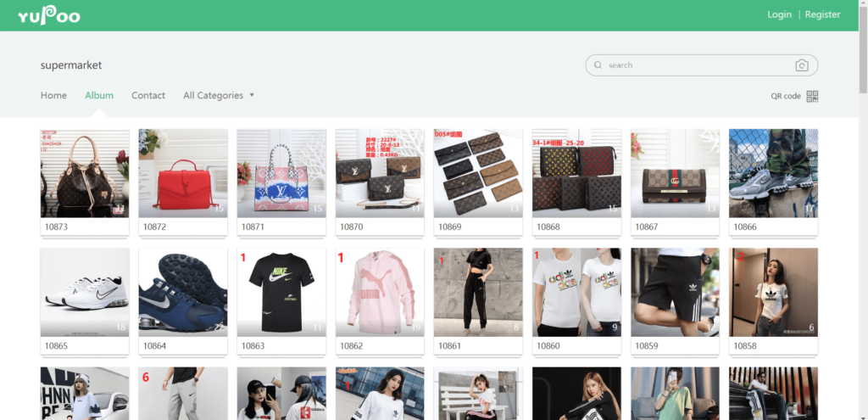Show the QR code icon

click(812, 97)
